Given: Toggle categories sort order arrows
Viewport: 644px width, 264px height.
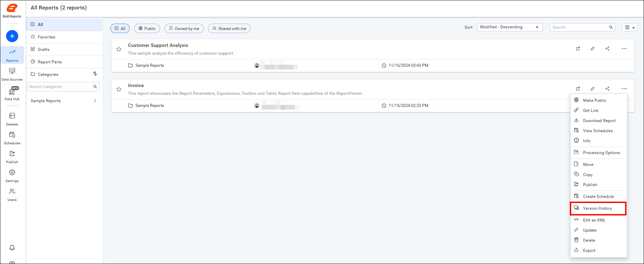Looking at the screenshot, I should point(95,74).
